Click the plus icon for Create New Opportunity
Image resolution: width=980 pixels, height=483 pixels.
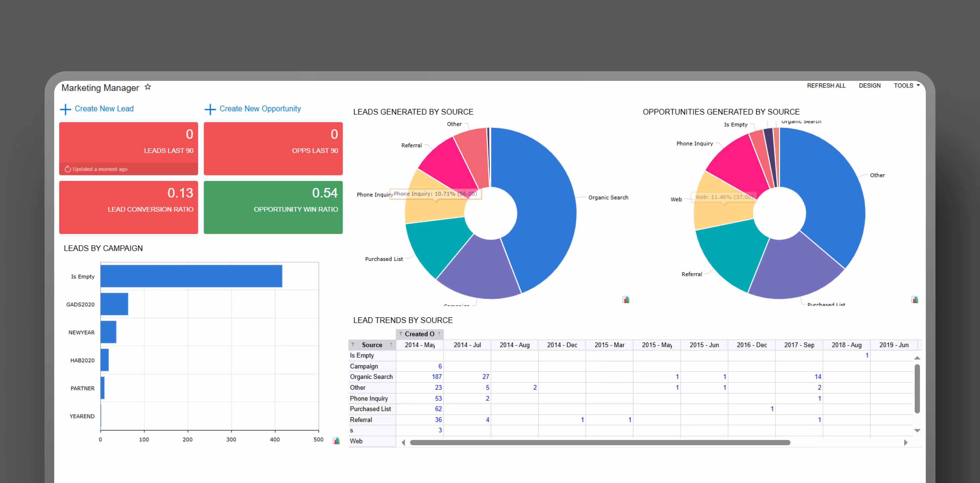[x=210, y=109]
